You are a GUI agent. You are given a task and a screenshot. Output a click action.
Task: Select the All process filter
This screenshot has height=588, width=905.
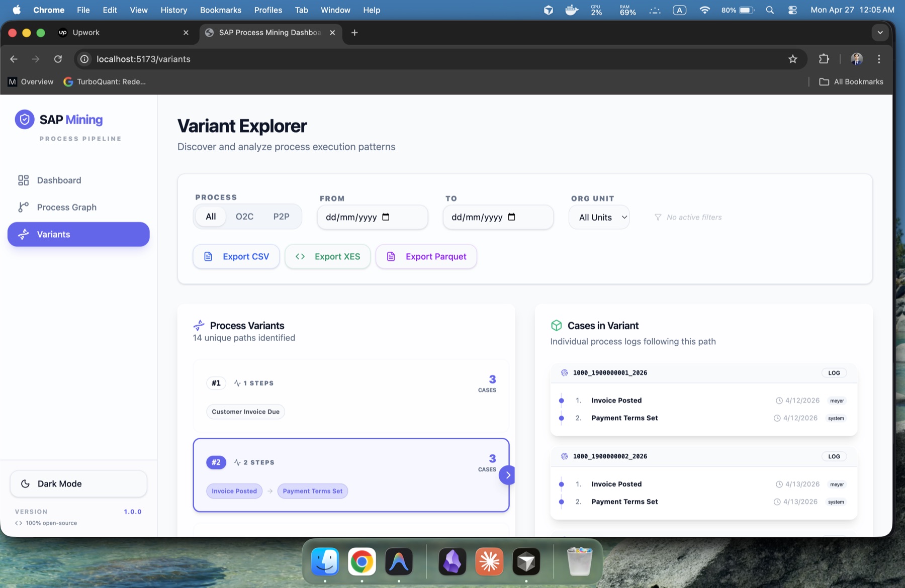point(211,217)
